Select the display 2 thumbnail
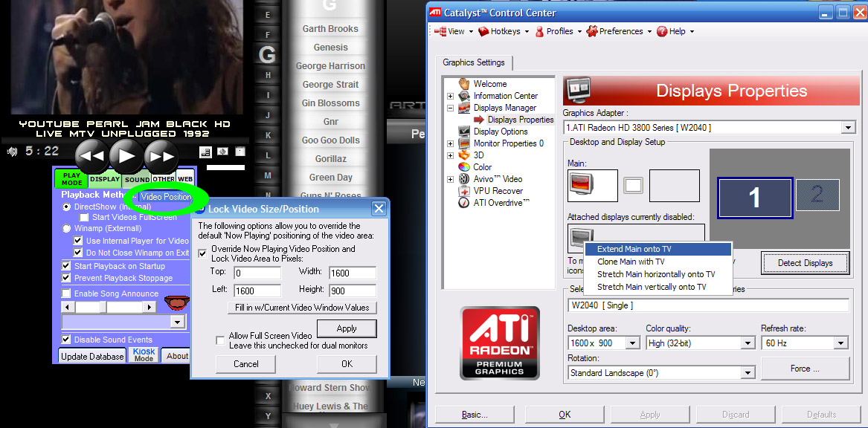 pos(817,195)
